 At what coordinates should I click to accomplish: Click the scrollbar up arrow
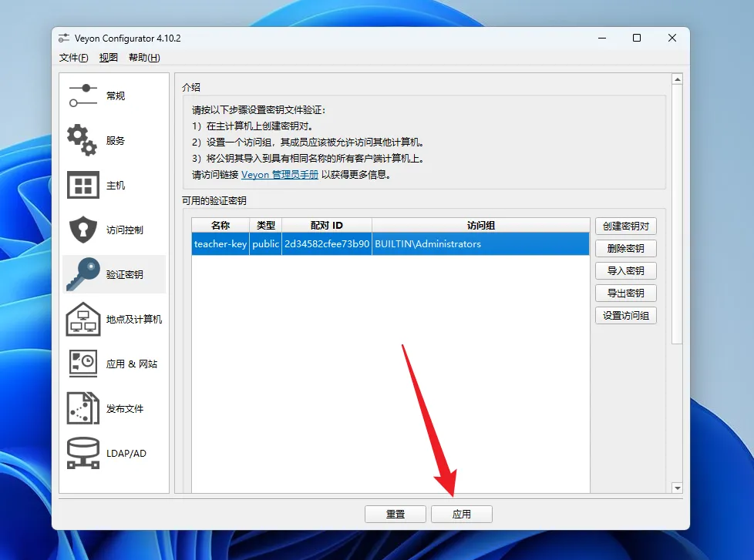click(x=677, y=79)
